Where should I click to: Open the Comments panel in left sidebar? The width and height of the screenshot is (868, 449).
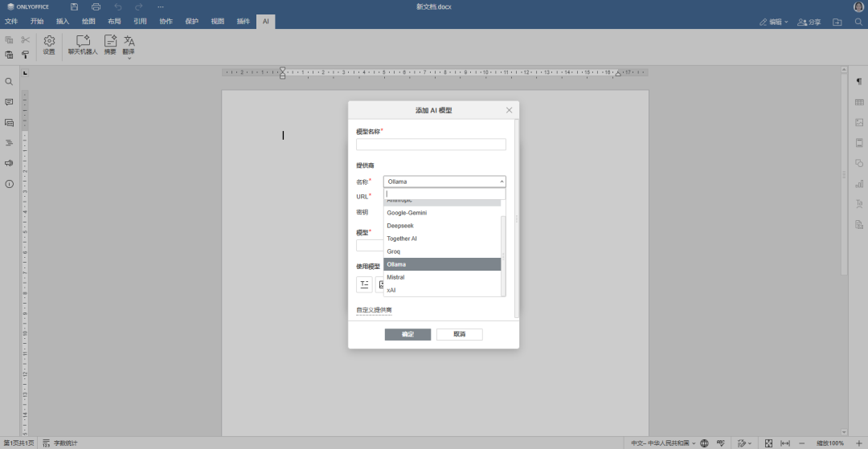coord(9,102)
